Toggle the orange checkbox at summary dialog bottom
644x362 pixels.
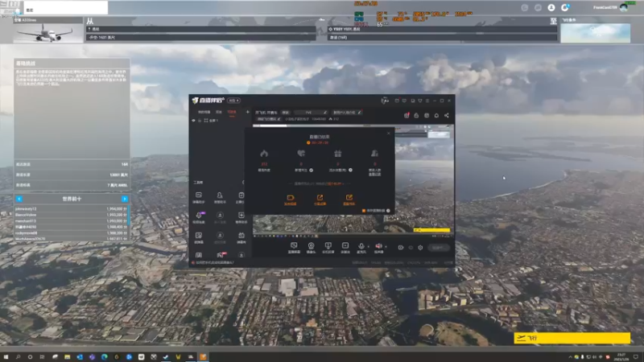[364, 211]
